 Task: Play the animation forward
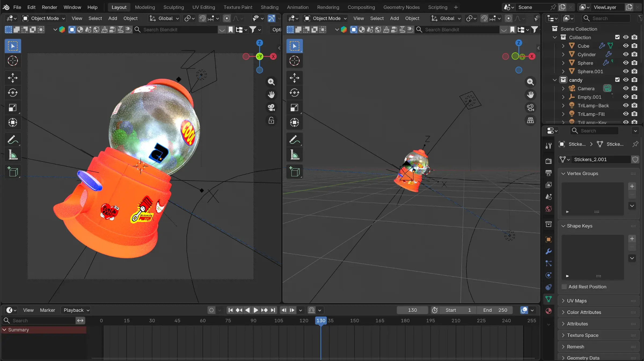(256, 310)
